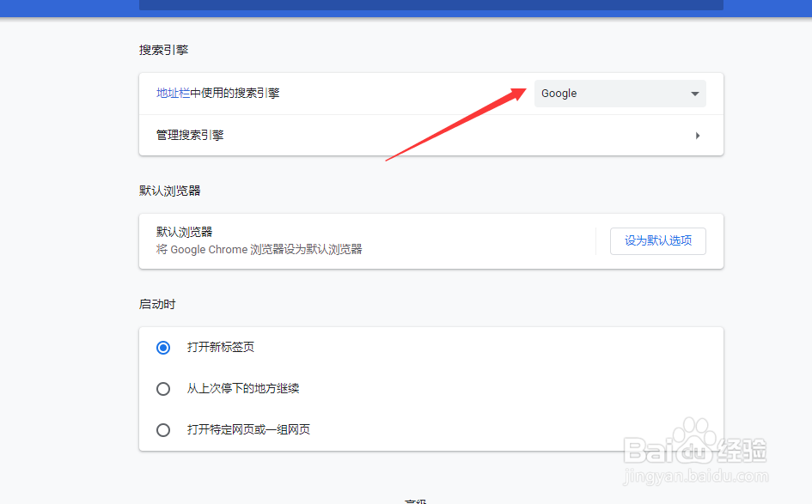The image size is (812, 504).
Task: Click the settings search bar at top
Action: [430, 4]
